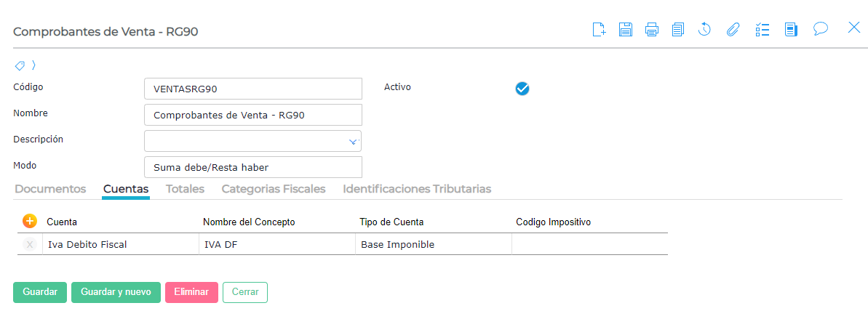Viewport: 868px width, 311px height.
Task: Toggle the Activo checkbox
Action: click(522, 89)
